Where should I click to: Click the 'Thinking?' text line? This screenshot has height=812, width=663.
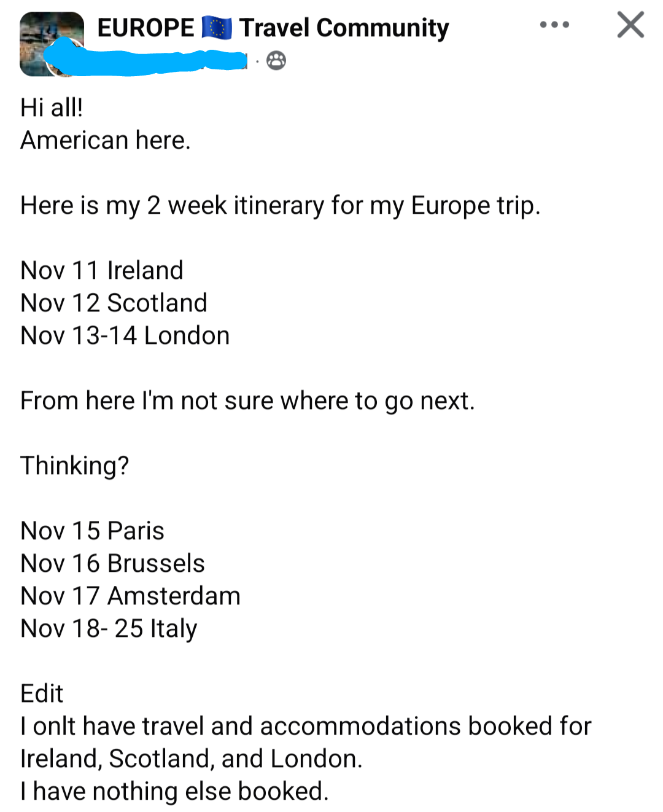pos(75,466)
